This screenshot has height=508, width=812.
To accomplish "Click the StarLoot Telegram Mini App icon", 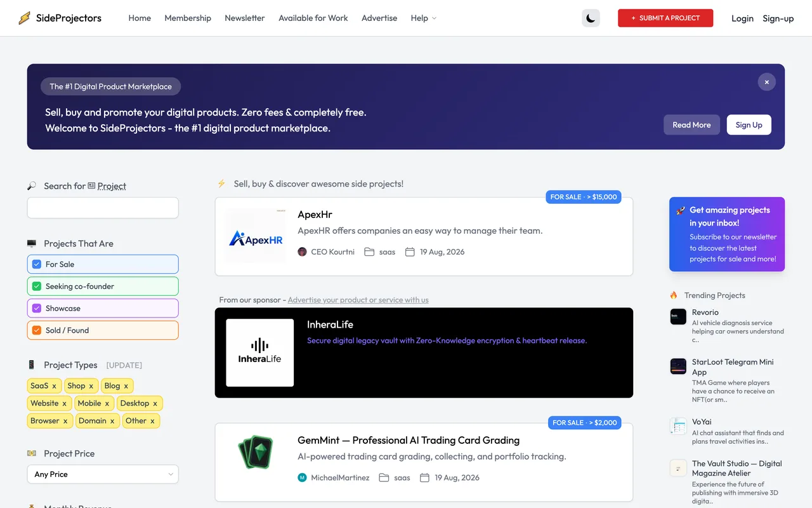I will tap(678, 366).
